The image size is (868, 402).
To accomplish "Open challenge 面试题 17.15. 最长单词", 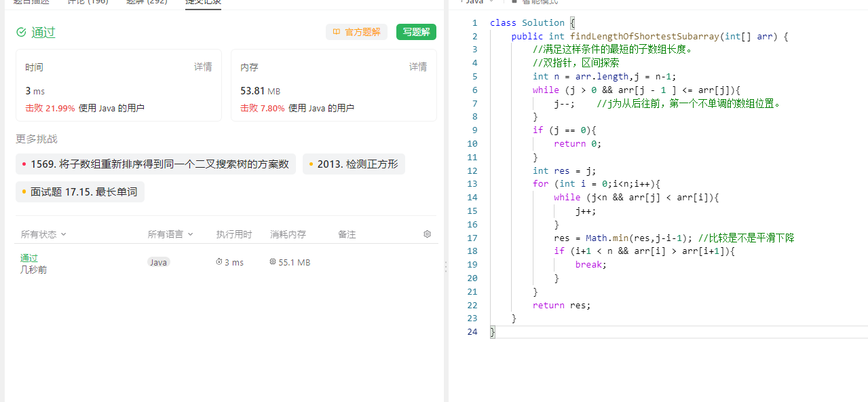I will point(80,192).
